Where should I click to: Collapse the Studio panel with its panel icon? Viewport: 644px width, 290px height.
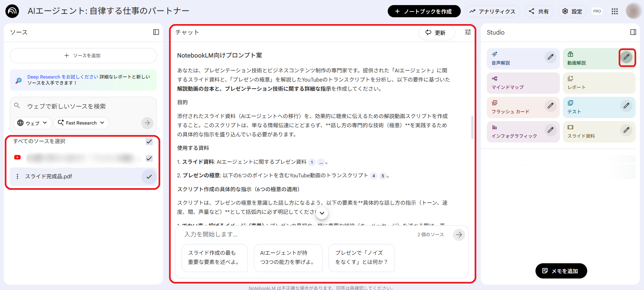pos(633,32)
